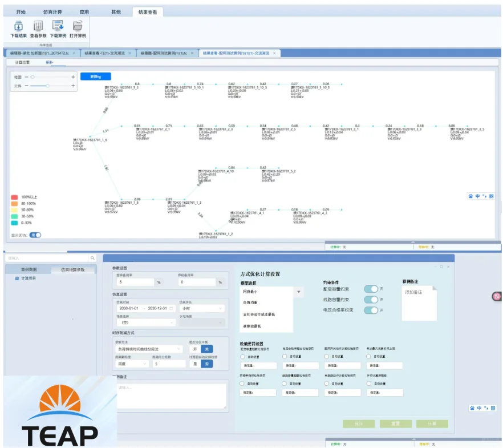Activate the 编辑器-配网测试算例 document tab
Image resolution: width=503 pixels, height=448 pixels.
(164, 53)
